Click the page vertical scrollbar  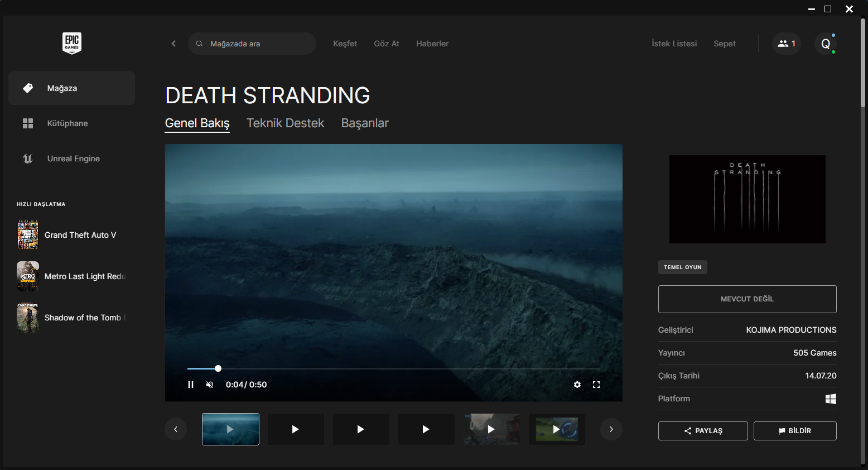(862, 62)
